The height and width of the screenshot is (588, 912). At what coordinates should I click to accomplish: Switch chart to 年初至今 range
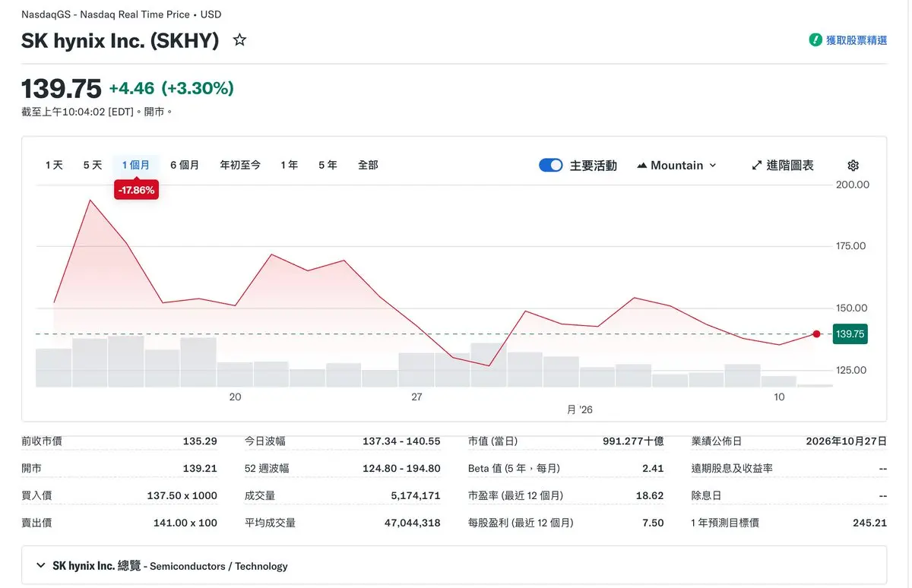(240, 165)
